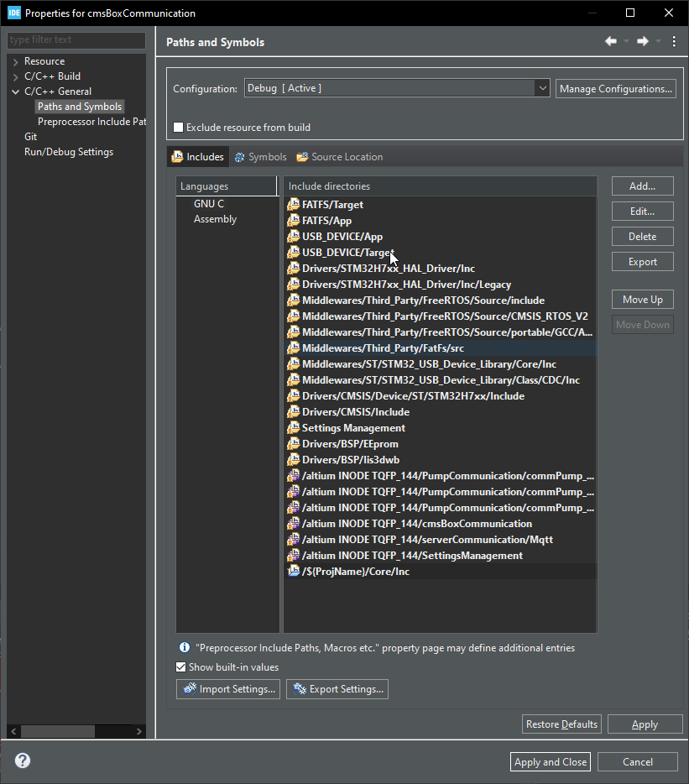
Task: Click the IDE application icon in title bar
Action: (x=14, y=13)
